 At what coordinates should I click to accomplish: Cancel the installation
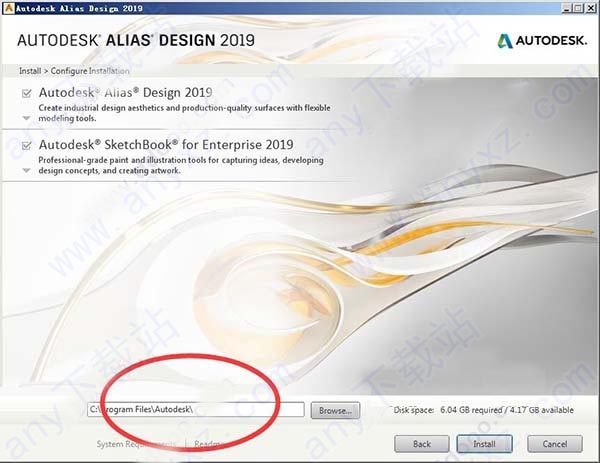point(555,444)
